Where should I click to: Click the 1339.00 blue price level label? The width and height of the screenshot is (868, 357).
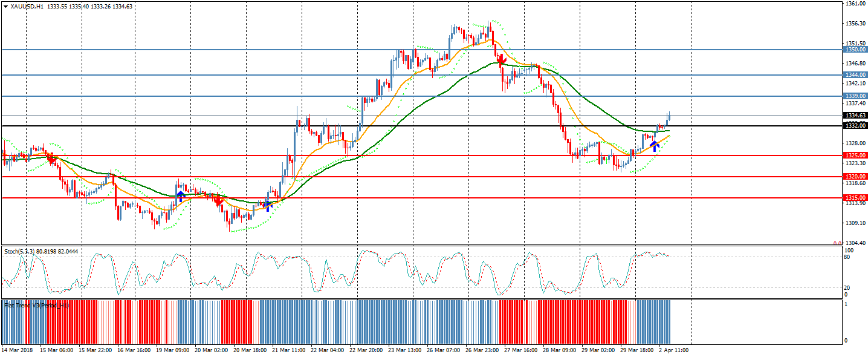855,96
